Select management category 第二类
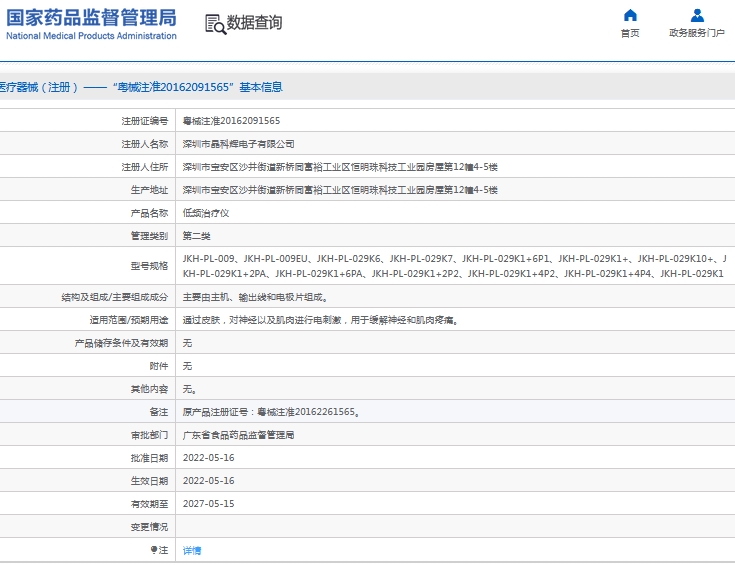 (x=196, y=236)
